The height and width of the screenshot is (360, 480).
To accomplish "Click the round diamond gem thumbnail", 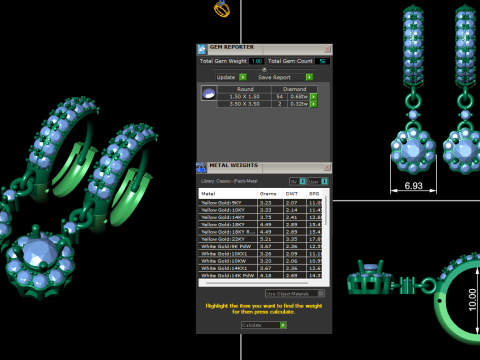I will coord(209,93).
